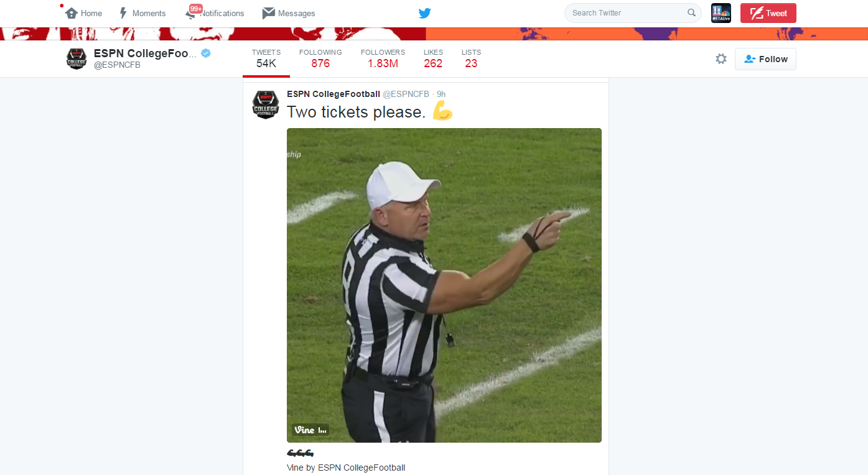Open the profile settings gear icon
This screenshot has height=475, width=868.
point(721,58)
